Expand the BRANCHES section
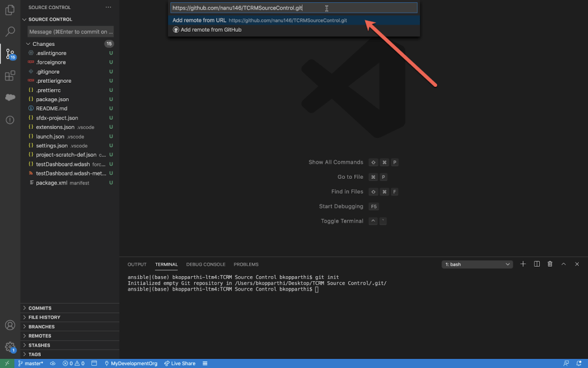Image resolution: width=588 pixels, height=368 pixels. pos(41,327)
